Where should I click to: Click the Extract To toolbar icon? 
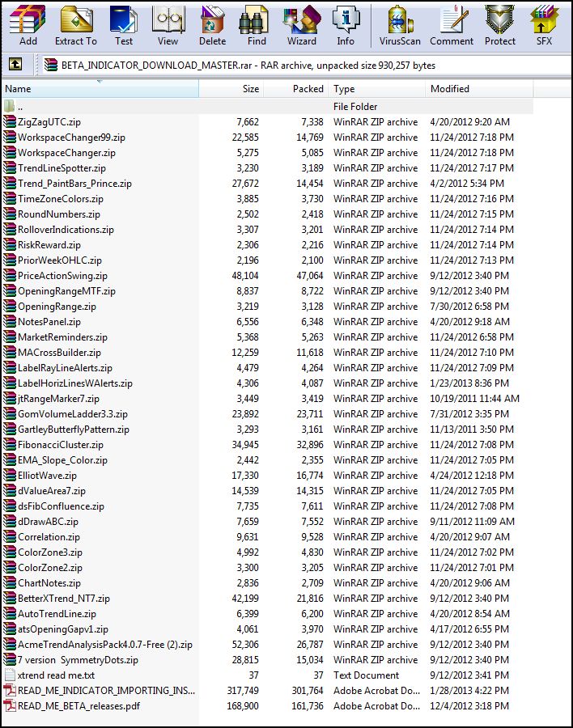tap(76, 19)
